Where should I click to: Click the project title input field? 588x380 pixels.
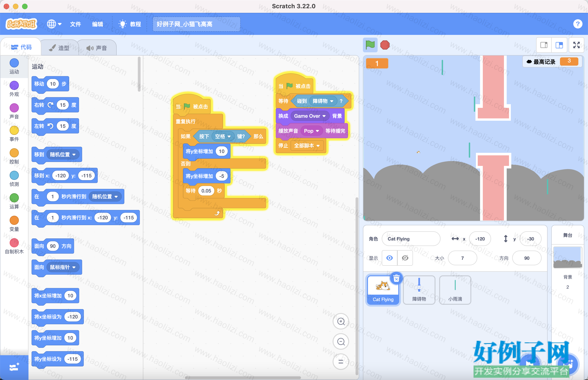[196, 24]
